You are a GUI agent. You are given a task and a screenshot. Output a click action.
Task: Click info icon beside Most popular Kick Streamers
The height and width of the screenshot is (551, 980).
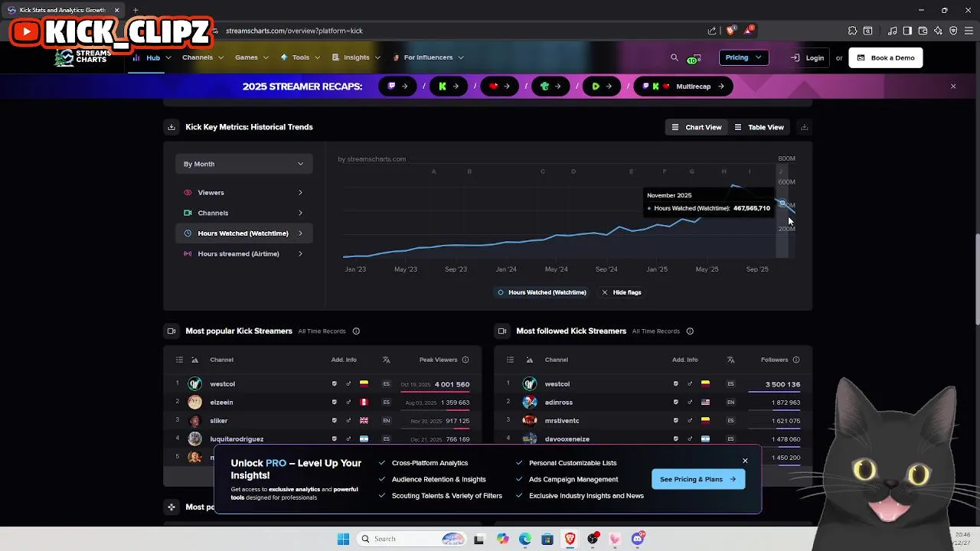pos(356,331)
